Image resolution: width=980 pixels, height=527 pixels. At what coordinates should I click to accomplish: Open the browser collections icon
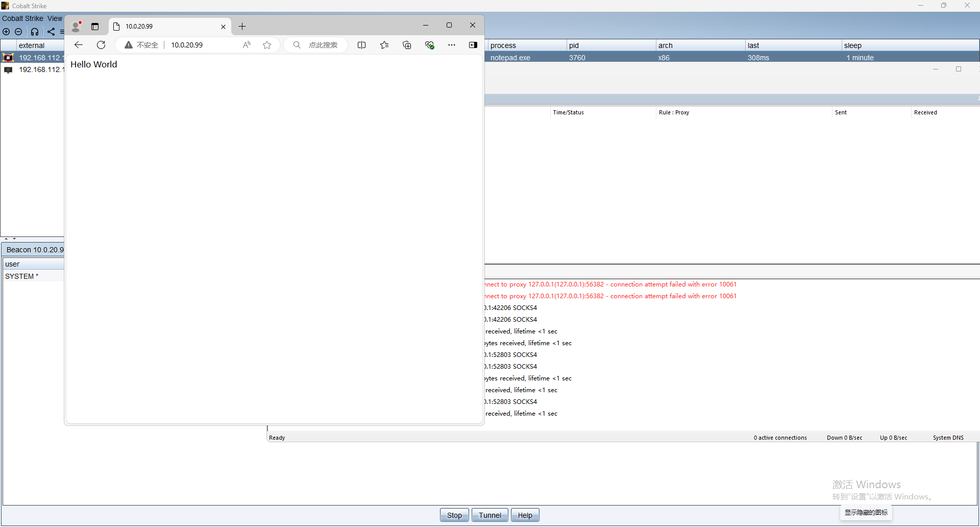407,45
